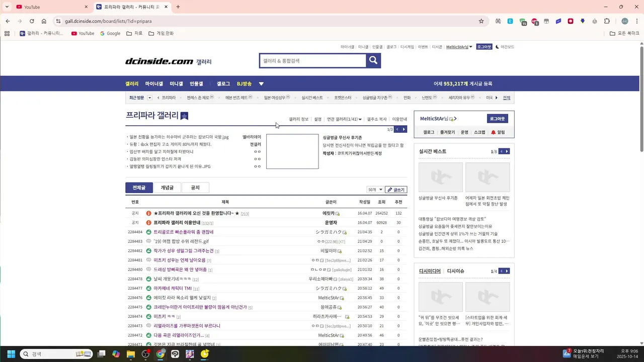Click the 로그아웃 button in the user box
The width and height of the screenshot is (644, 362).
[497, 119]
